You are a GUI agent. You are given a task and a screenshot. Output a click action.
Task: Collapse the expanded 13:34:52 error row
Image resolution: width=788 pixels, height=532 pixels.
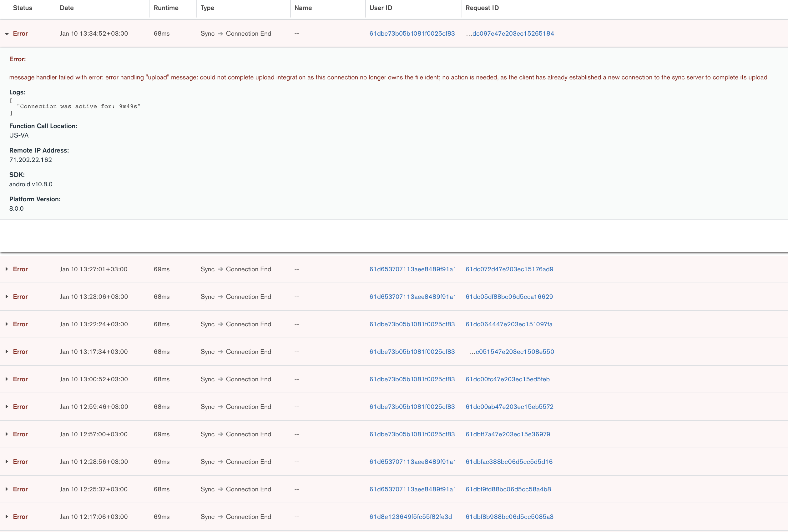(7, 33)
